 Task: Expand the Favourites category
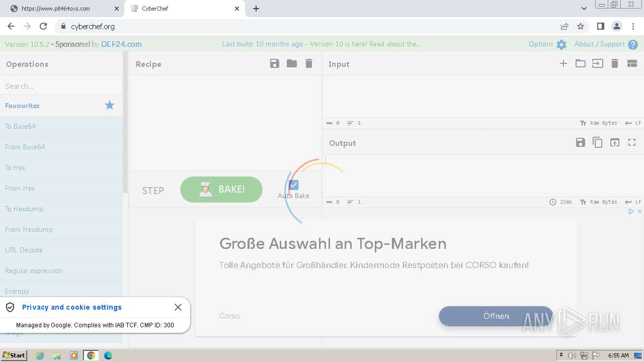tap(61, 106)
